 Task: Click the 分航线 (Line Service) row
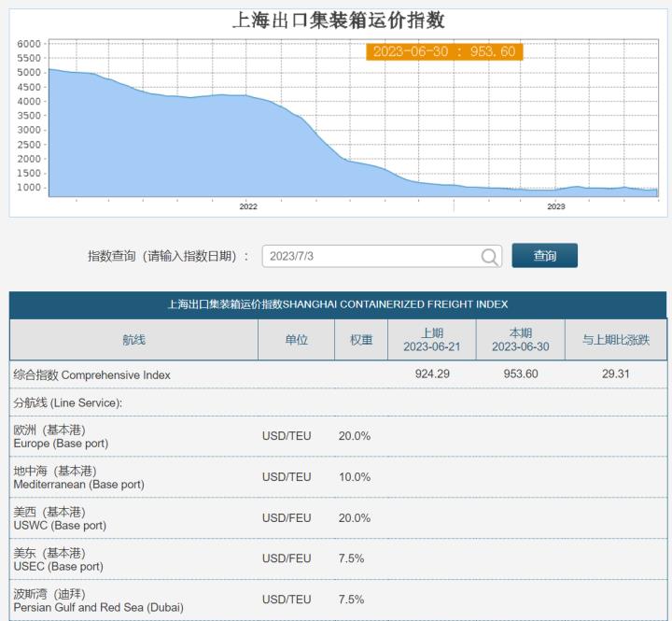[x=338, y=402]
